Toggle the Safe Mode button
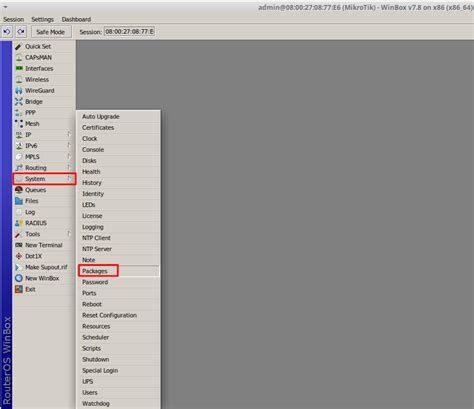This screenshot has width=474, height=409. pyautogui.click(x=50, y=32)
